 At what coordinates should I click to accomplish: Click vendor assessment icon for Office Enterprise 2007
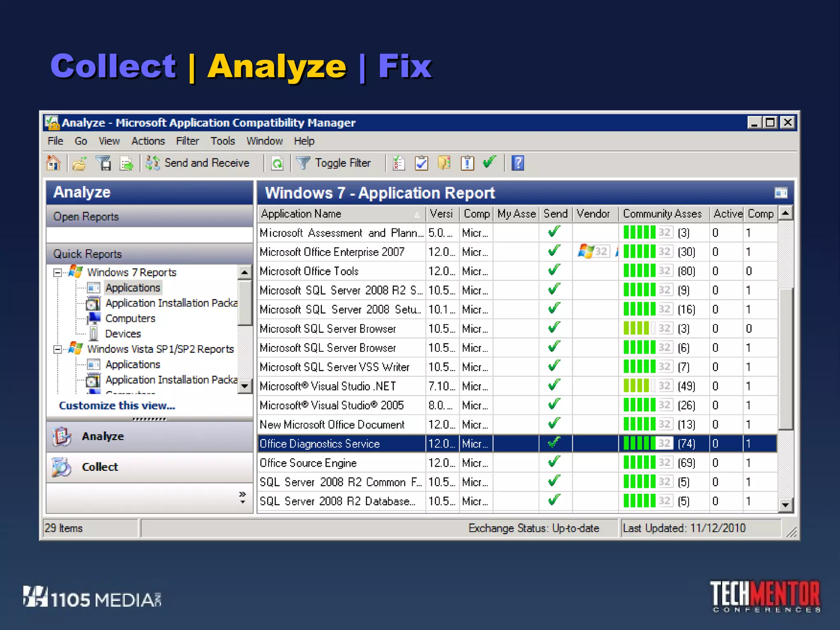[593, 251]
